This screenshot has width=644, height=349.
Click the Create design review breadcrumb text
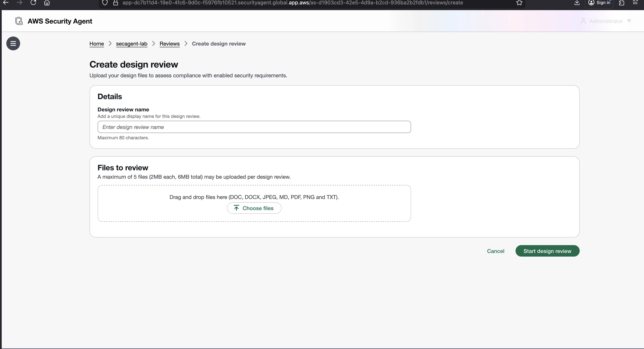coord(219,44)
